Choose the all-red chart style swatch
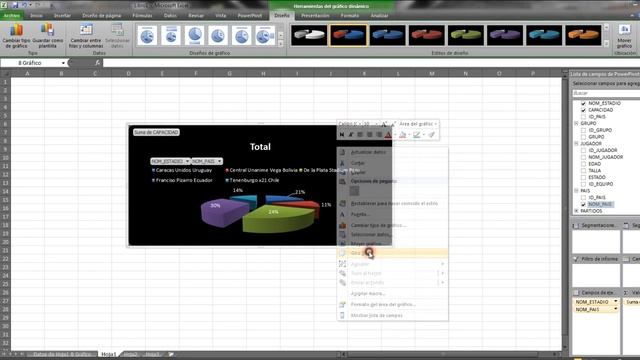Image resolution: width=640 pixels, height=360 pixels. point(427,35)
